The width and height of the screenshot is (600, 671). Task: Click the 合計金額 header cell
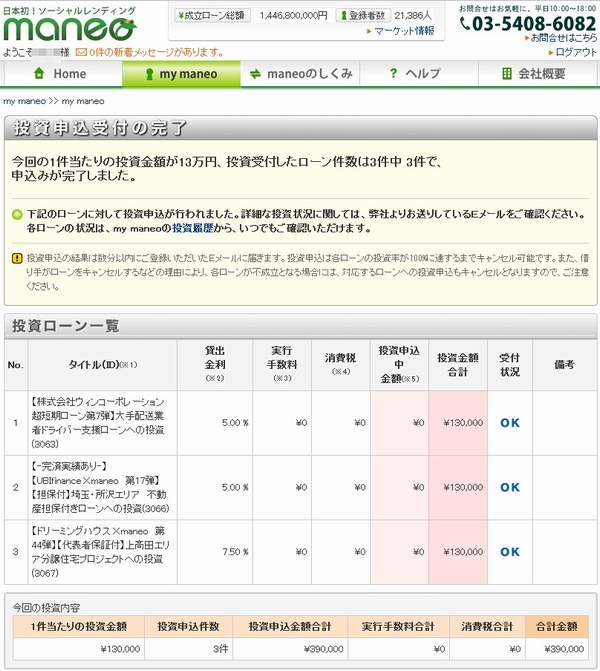click(x=557, y=626)
